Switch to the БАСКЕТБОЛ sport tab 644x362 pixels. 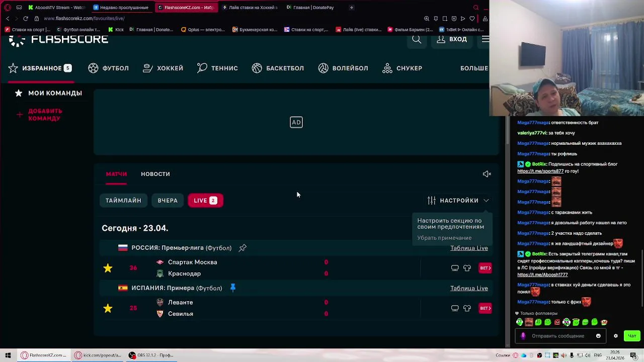pyautogui.click(x=278, y=68)
